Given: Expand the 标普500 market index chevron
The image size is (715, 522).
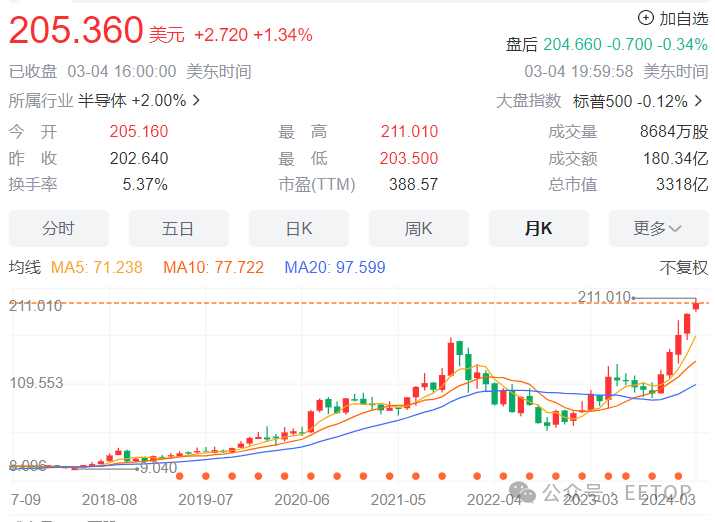Looking at the screenshot, I should [698, 101].
